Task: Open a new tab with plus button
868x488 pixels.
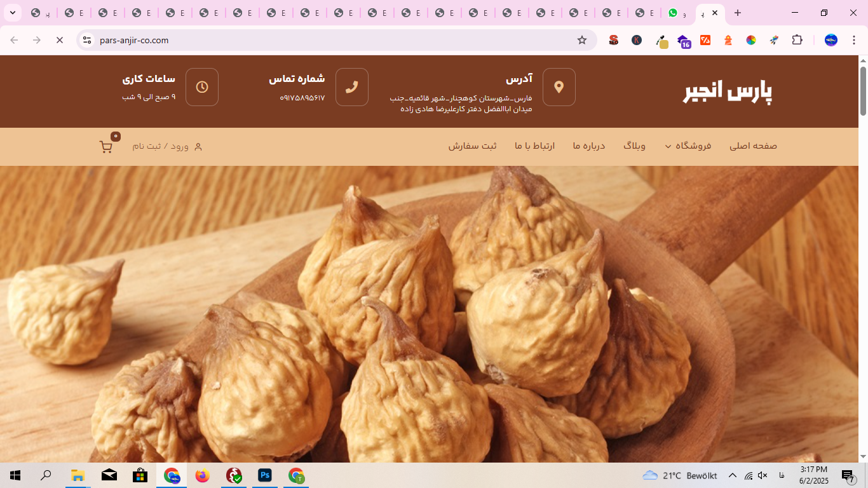Action: 738,13
